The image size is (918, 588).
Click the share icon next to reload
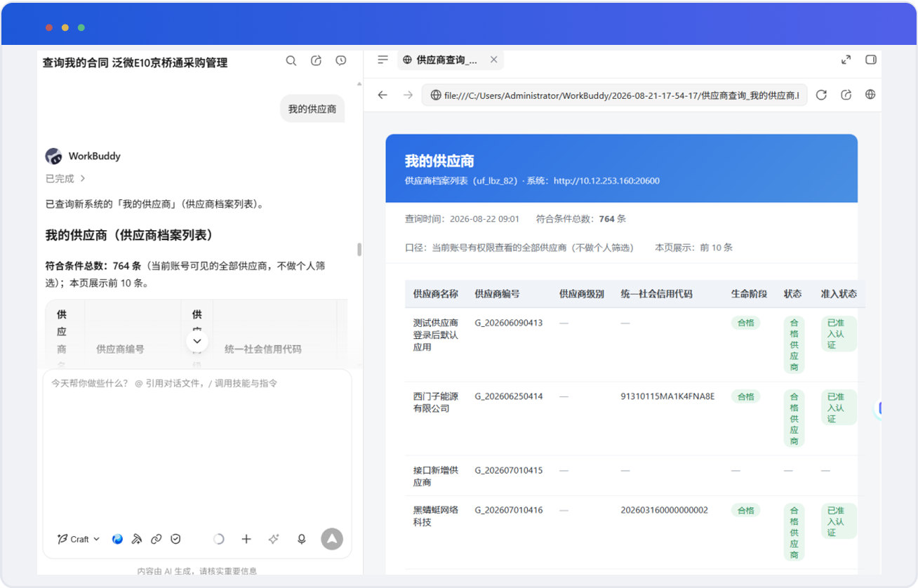pyautogui.click(x=846, y=95)
